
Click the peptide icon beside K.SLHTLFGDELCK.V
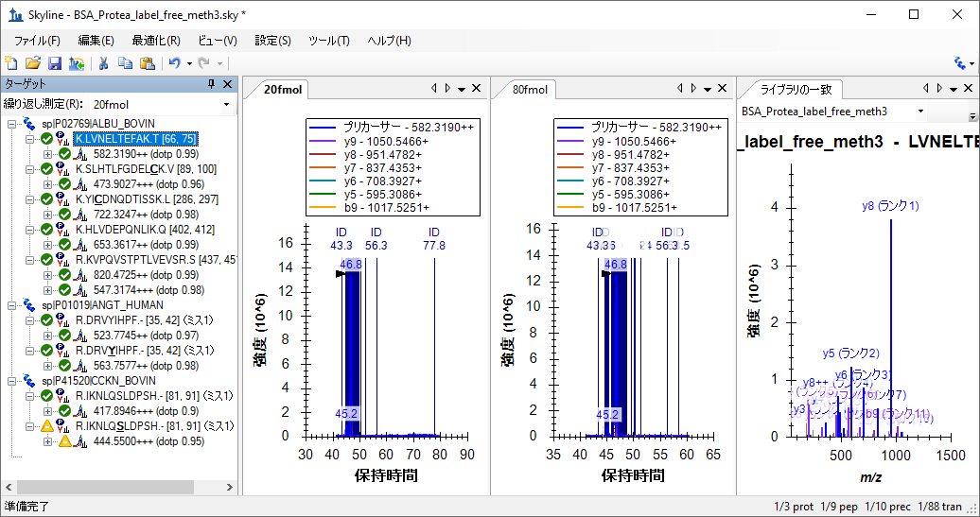click(62, 169)
